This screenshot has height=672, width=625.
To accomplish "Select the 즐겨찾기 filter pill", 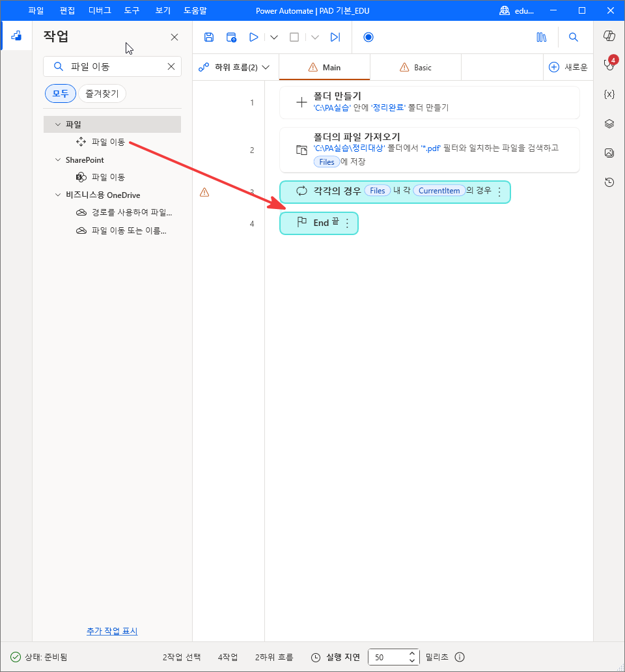I will [102, 93].
